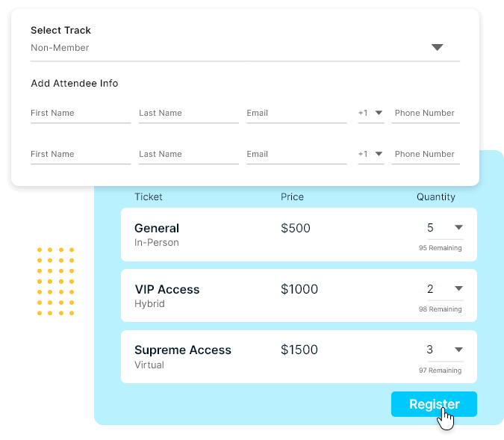Open the VIP Access quantity dropdown
Viewport: 504px width, 440px height.
458,289
